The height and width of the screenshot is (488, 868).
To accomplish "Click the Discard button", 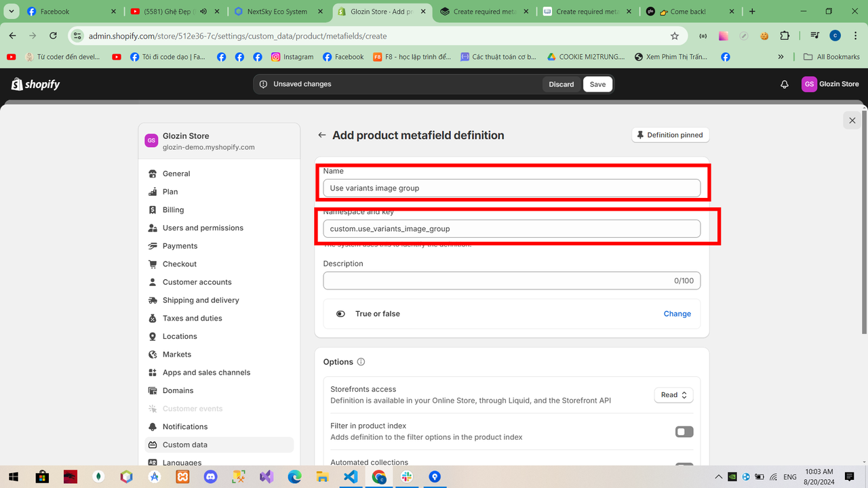I will tap(561, 84).
